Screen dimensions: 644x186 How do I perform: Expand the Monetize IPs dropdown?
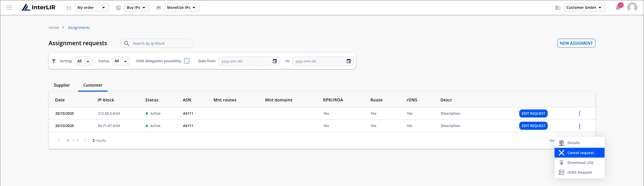(x=182, y=8)
